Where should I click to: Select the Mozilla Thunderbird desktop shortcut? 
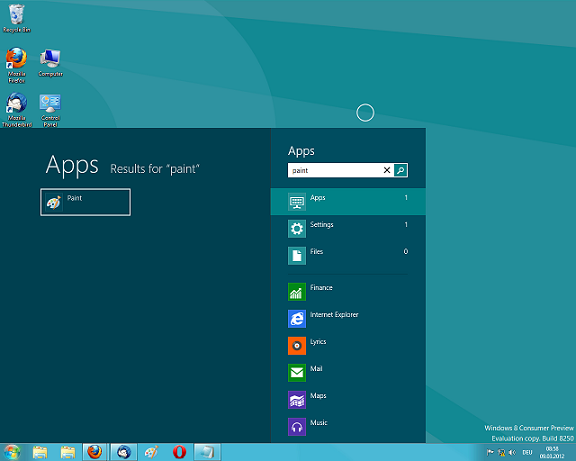pyautogui.click(x=17, y=110)
